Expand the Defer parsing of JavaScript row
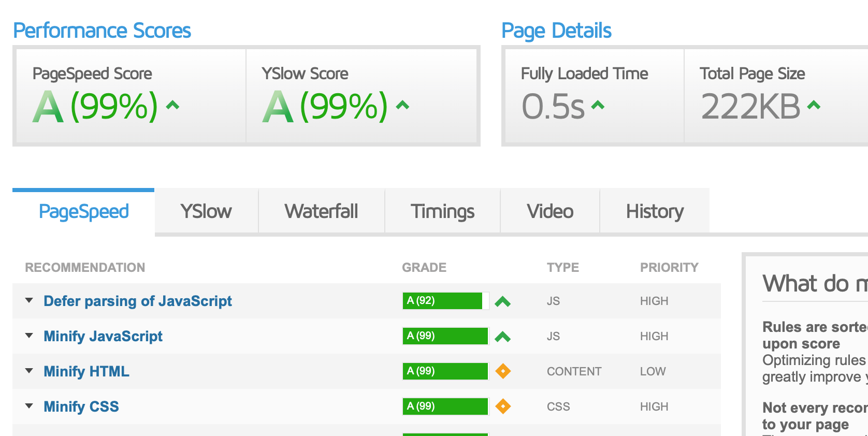This screenshot has height=436, width=868. [x=30, y=300]
